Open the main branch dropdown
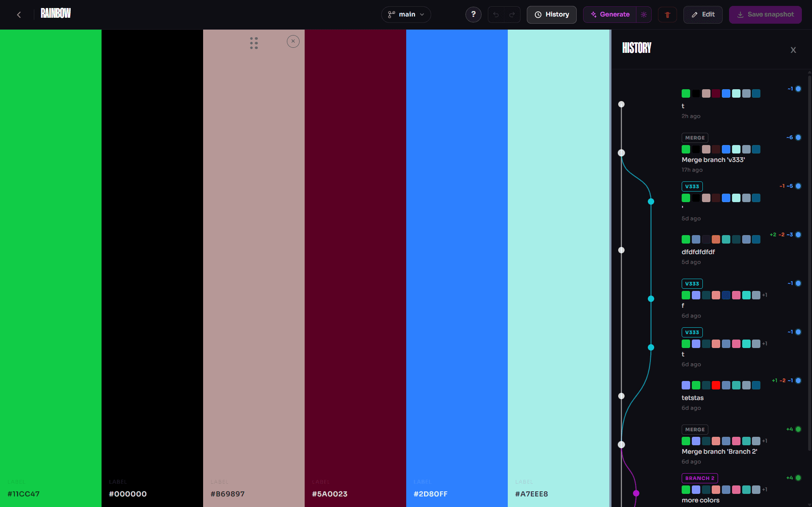812x507 pixels. (406, 14)
